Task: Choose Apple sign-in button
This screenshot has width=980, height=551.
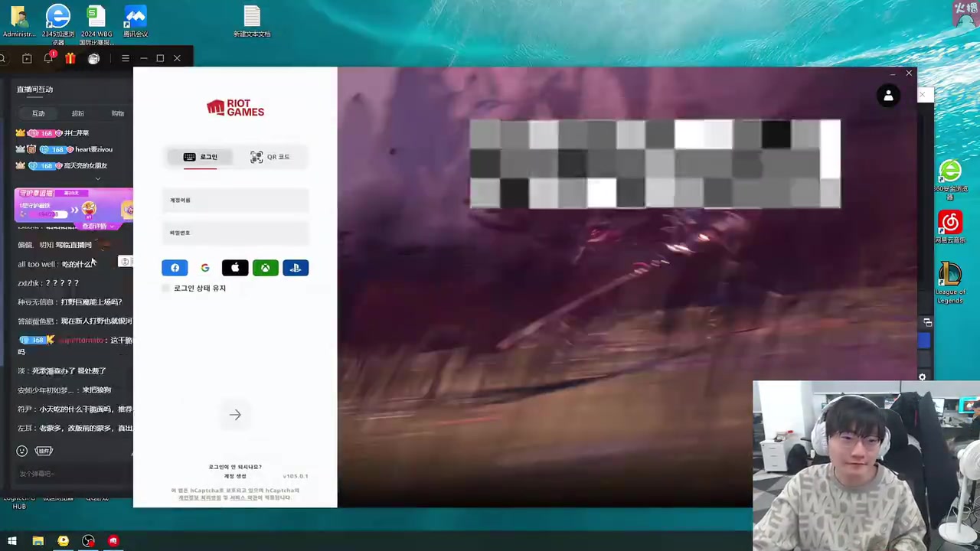Action: [x=235, y=268]
